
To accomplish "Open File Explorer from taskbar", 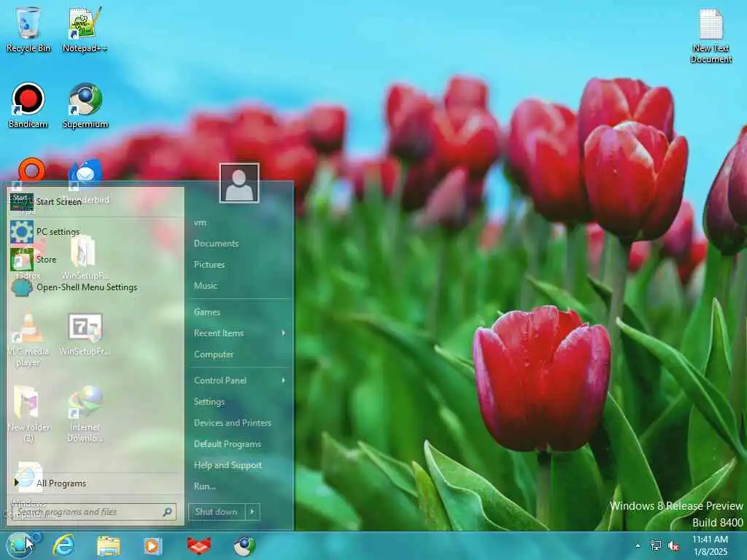I will [108, 545].
